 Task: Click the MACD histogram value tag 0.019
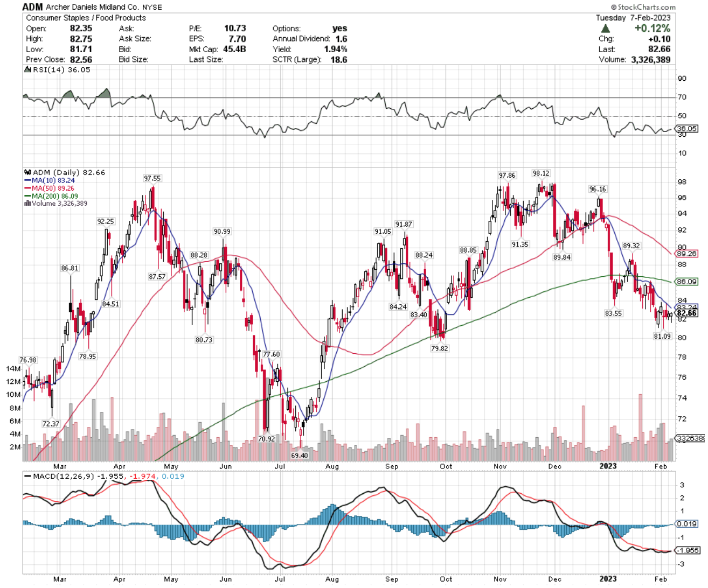pyautogui.click(x=687, y=523)
